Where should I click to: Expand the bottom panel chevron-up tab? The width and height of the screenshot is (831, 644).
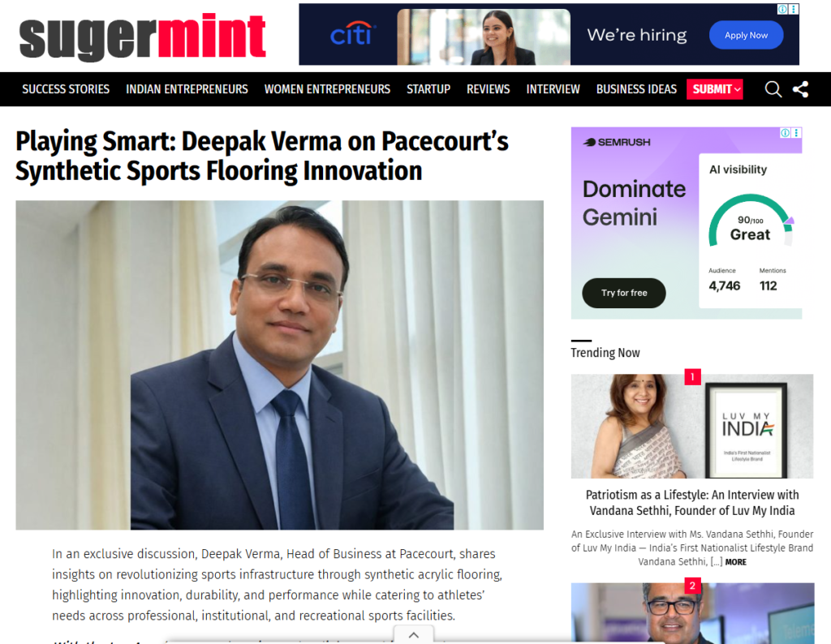414,634
